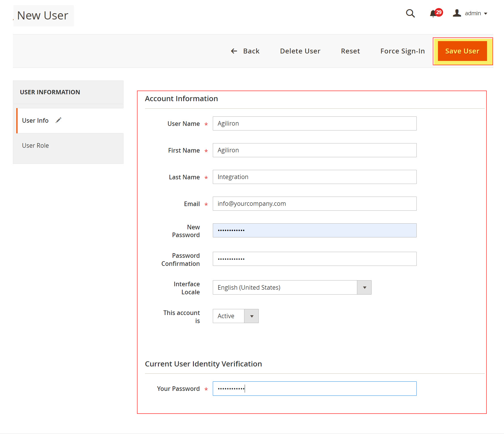The image size is (504, 434).
Task: Click the USER INFORMATION panel header
Action: (50, 92)
